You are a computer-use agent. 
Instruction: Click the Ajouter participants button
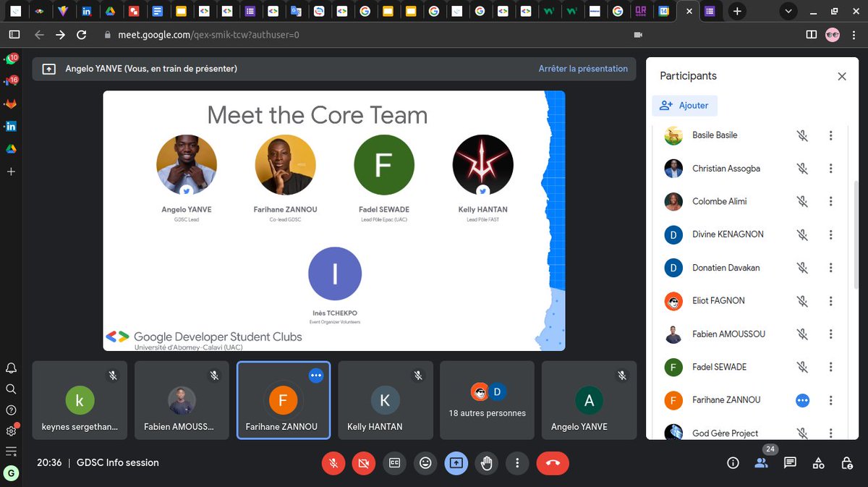tap(684, 106)
